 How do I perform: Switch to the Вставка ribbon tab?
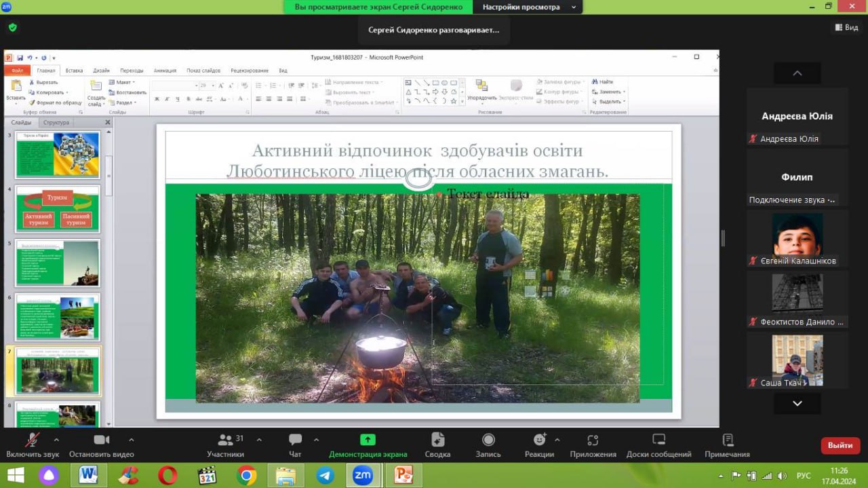coord(74,71)
